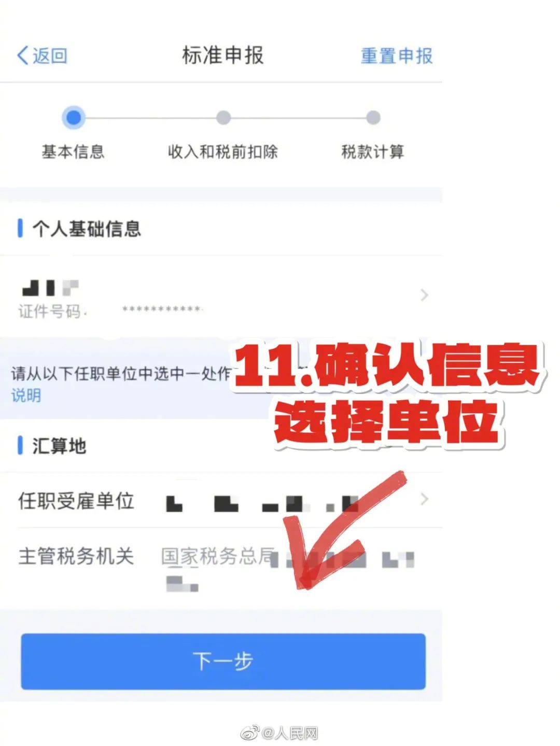The width and height of the screenshot is (560, 746).
Task: Continue with the 下一步 button
Action: (223, 661)
